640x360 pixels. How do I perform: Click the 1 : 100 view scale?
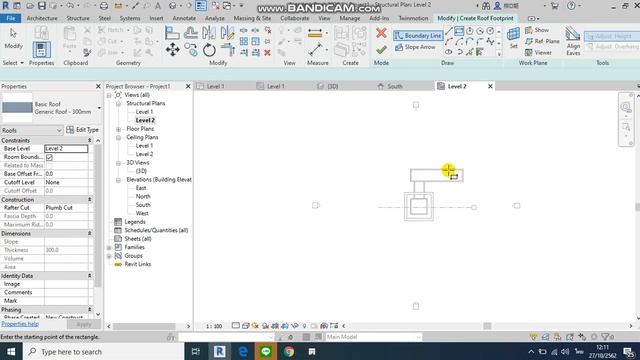point(214,326)
